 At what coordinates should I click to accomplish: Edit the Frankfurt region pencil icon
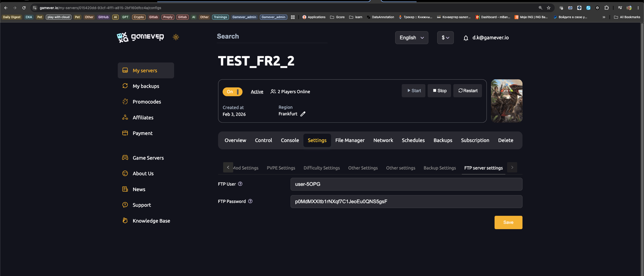[303, 114]
